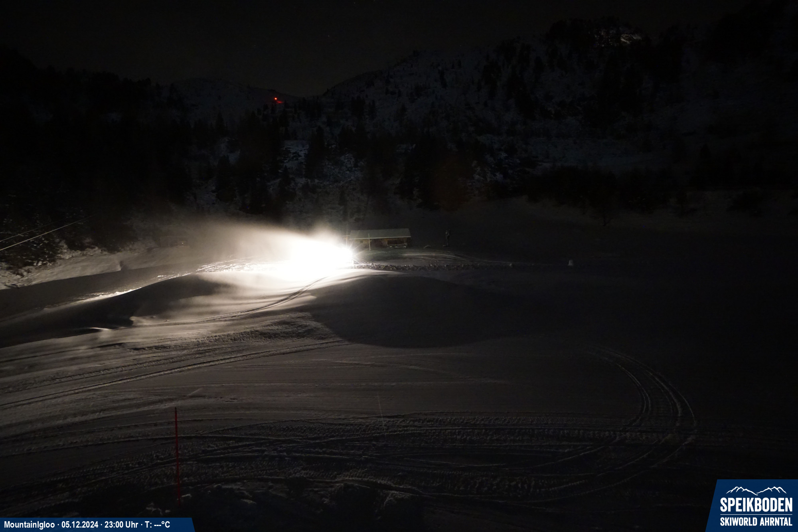The width and height of the screenshot is (798, 532).
Task: Click the small white marker on snow
Action: [571, 263]
